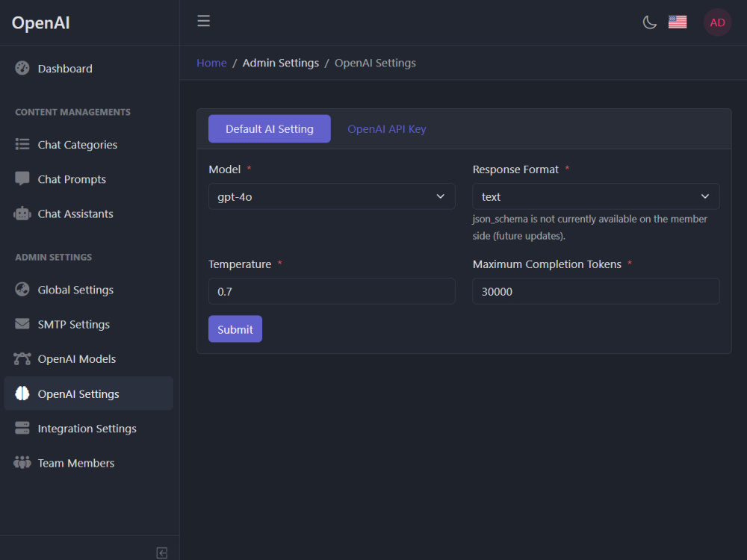Go to OpenAI Models page
This screenshot has height=560, width=747.
89,359
